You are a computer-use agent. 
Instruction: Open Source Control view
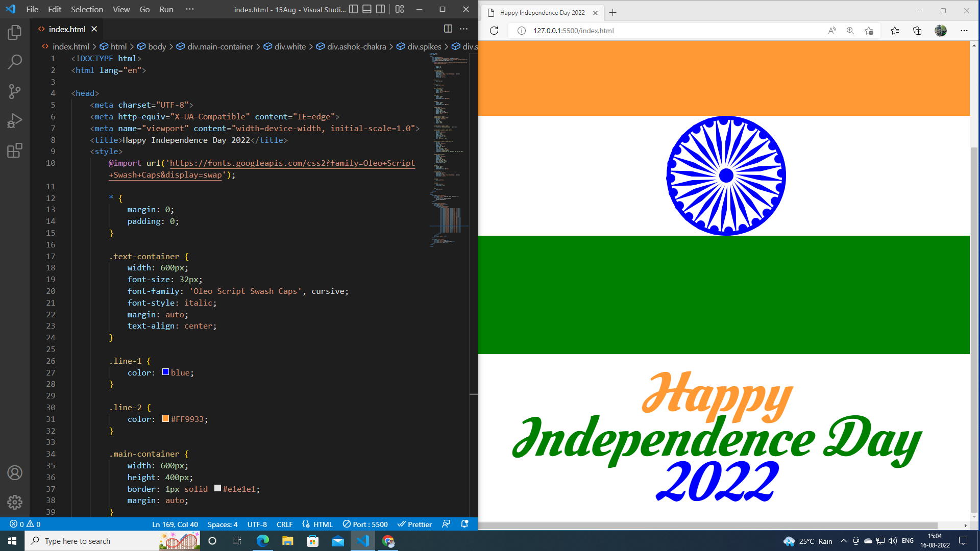(15, 92)
